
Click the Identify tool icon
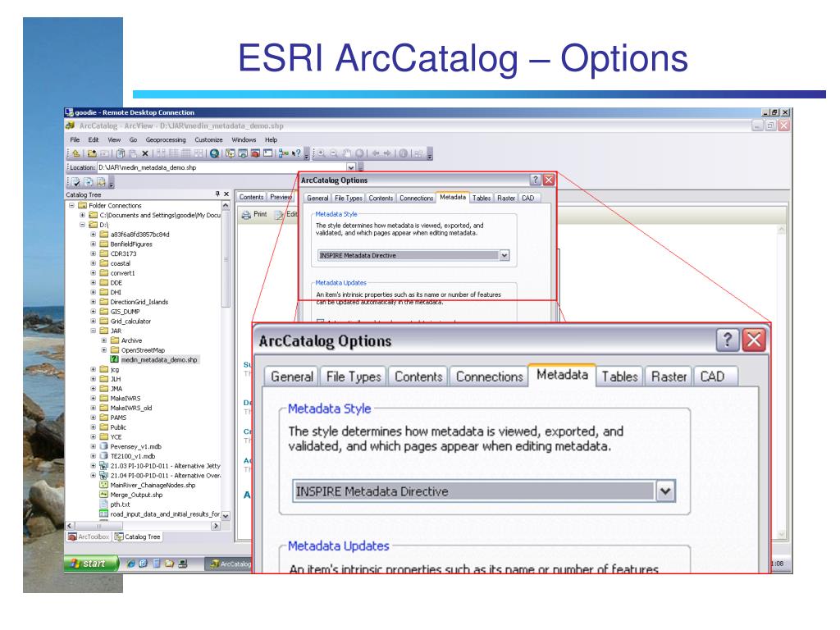coord(403,153)
